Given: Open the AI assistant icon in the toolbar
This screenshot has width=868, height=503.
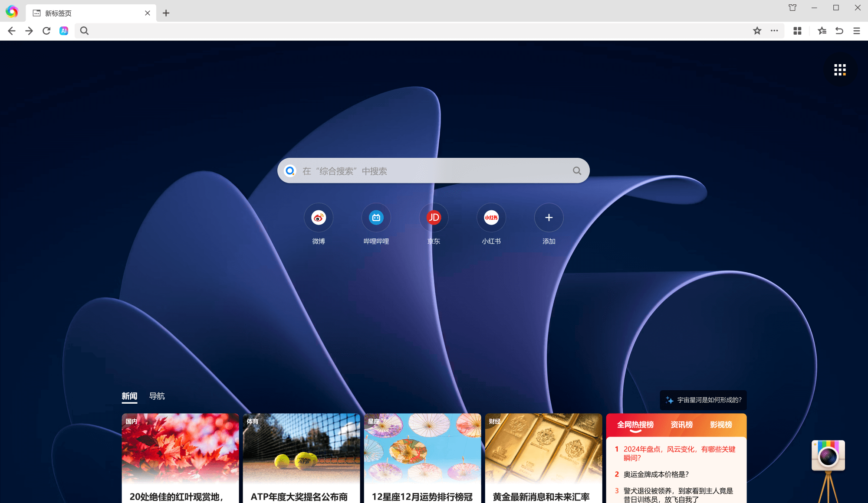Looking at the screenshot, I should click(x=63, y=31).
